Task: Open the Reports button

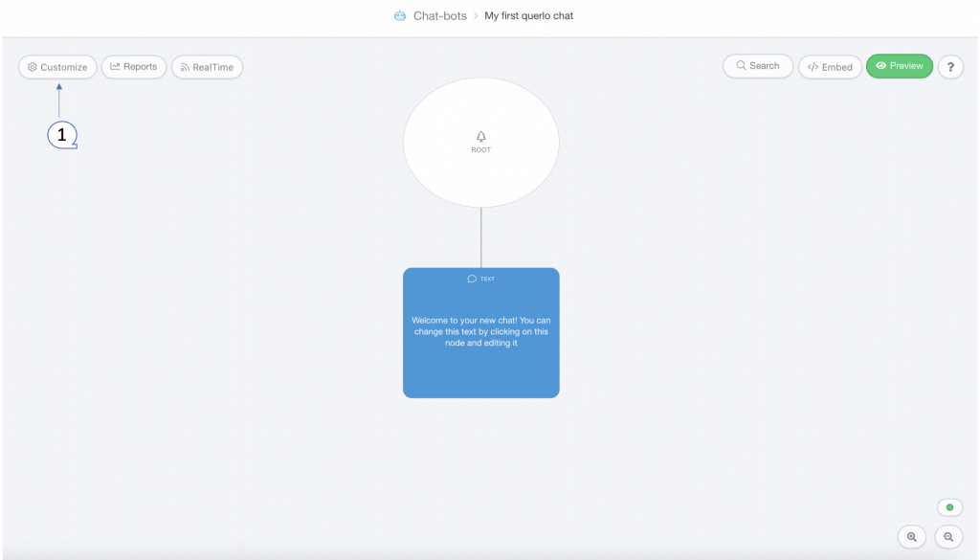Action: tap(134, 66)
